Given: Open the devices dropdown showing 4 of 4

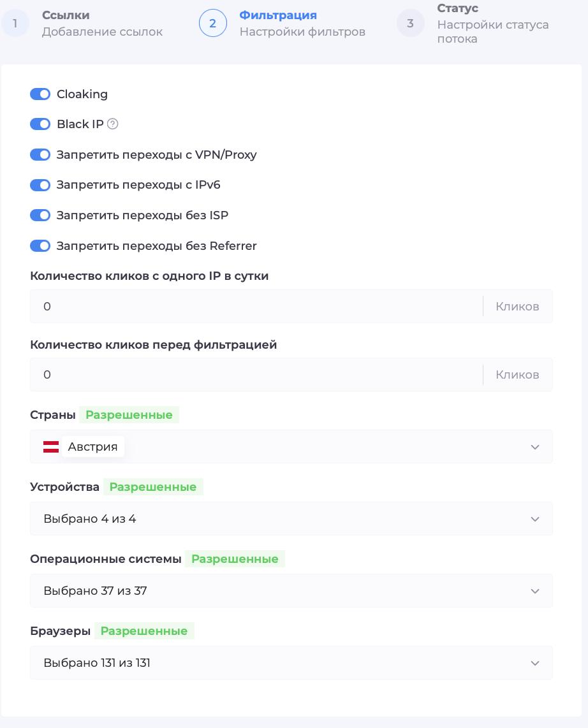Looking at the screenshot, I should [291, 519].
